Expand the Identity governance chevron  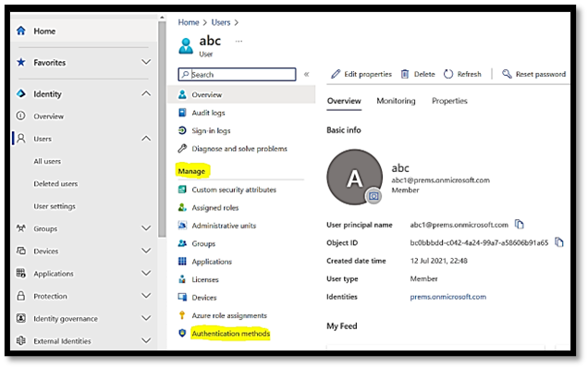click(146, 318)
